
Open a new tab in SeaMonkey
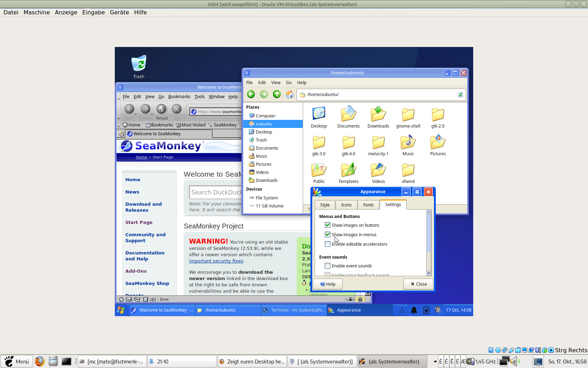click(x=121, y=134)
